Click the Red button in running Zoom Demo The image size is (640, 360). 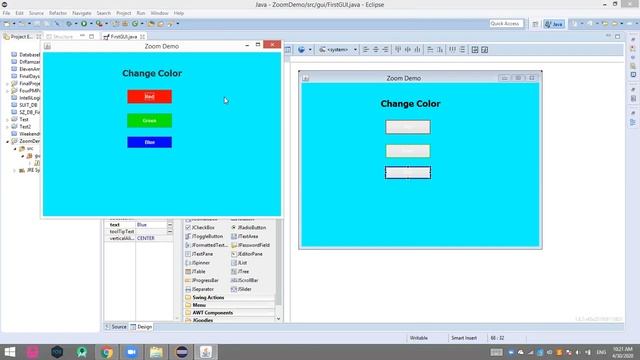(x=149, y=97)
